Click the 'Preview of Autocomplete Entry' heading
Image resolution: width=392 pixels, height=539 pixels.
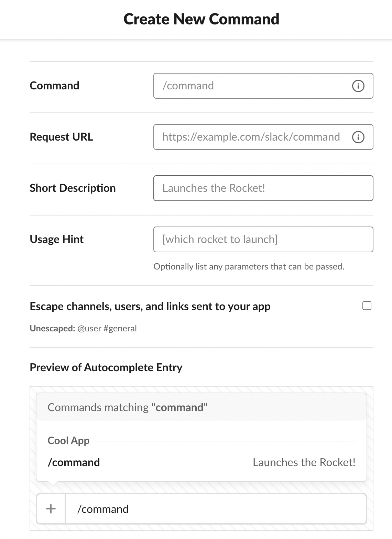tap(106, 367)
